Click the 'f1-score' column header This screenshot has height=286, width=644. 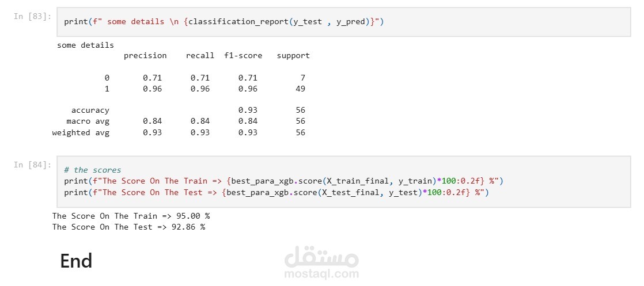pos(243,55)
